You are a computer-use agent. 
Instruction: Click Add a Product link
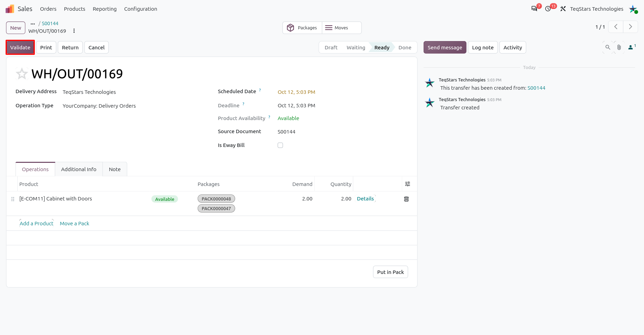pos(37,224)
